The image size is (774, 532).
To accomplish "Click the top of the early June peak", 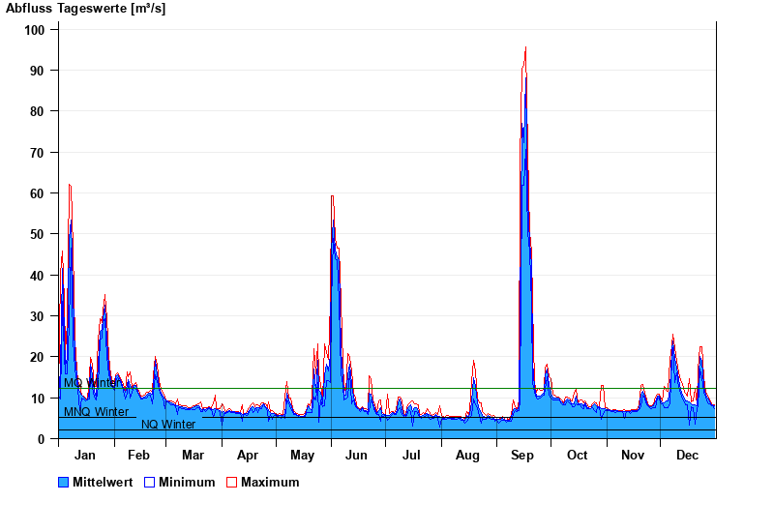I will [333, 196].
